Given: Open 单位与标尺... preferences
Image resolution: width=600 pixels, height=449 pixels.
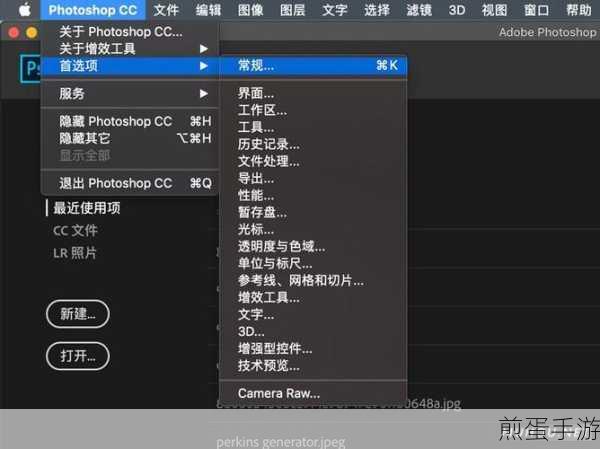Looking at the screenshot, I should (313, 263).
